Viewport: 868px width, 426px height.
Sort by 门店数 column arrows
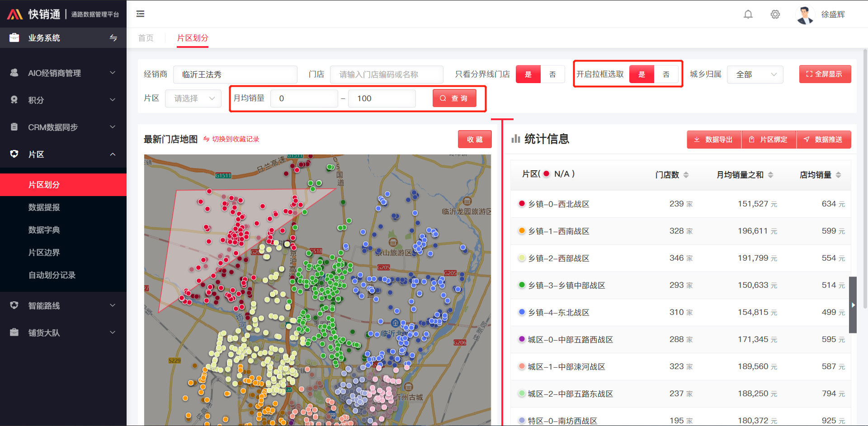point(686,175)
